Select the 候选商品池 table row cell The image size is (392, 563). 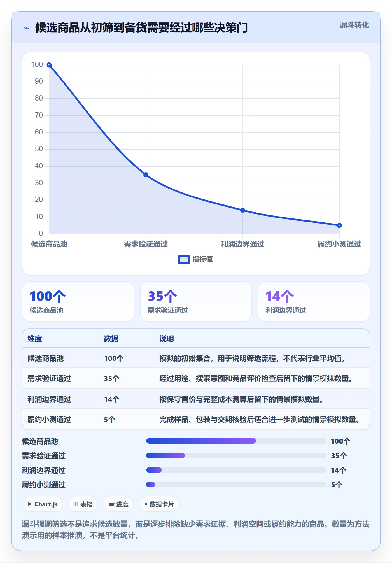46,358
